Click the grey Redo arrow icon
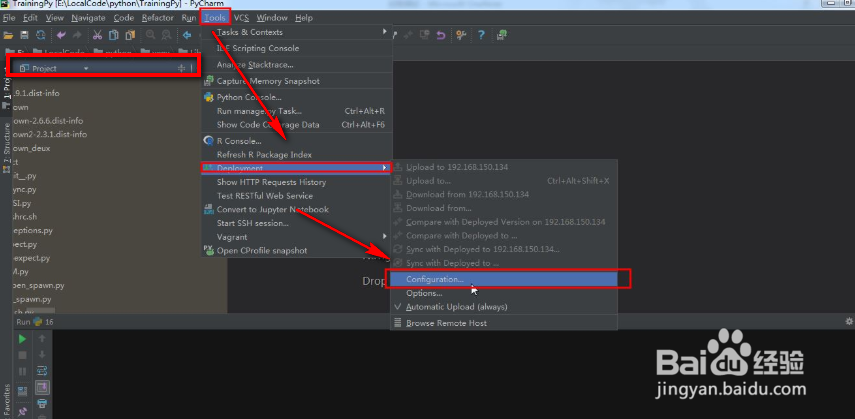Image resolution: width=855 pixels, height=419 pixels. click(x=77, y=35)
